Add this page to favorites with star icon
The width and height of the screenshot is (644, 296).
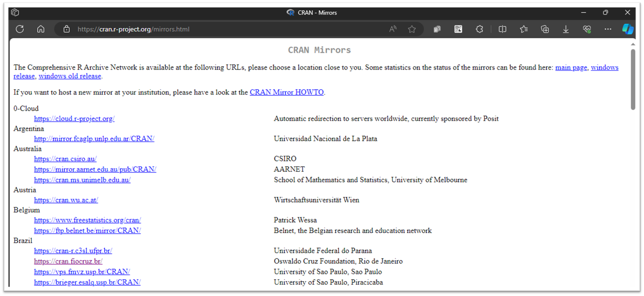(x=412, y=29)
